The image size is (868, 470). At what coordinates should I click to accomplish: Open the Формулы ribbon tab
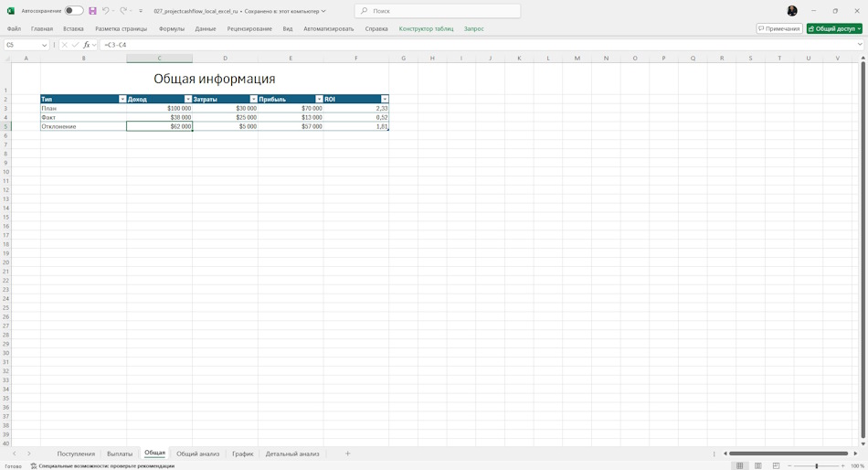pos(172,29)
